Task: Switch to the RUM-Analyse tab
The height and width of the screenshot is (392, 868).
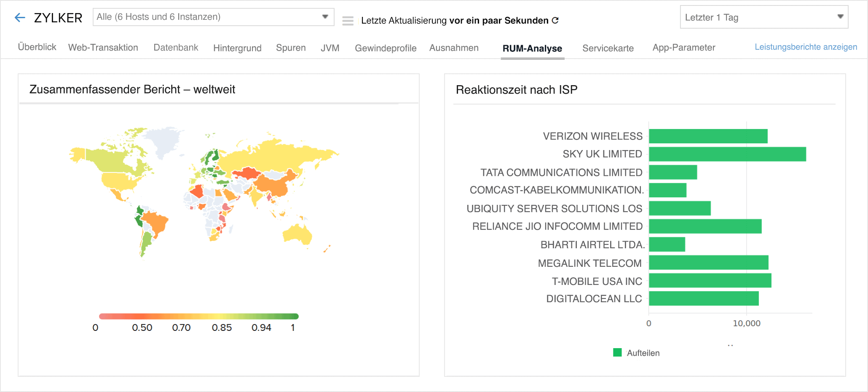Action: 532,48
